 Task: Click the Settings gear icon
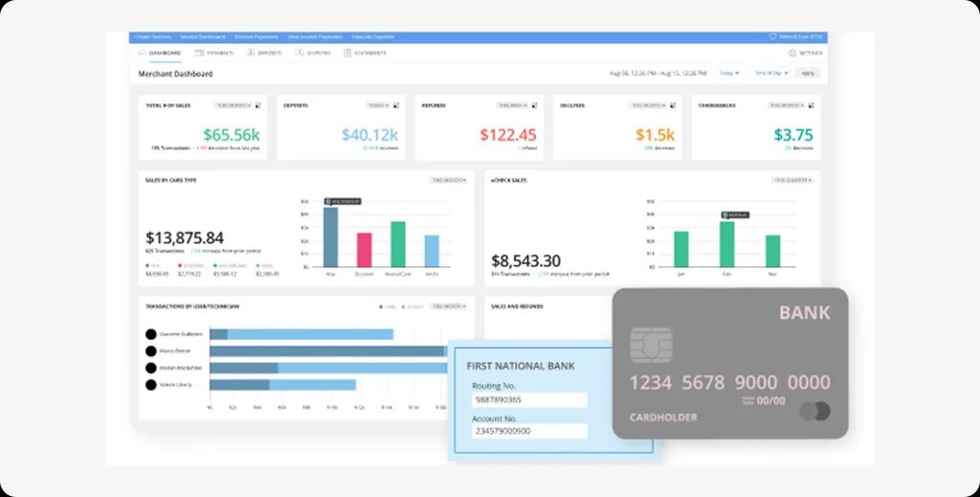coord(792,53)
